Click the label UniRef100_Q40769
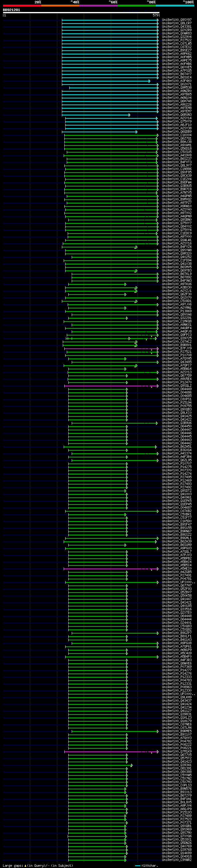Viewport: 197px width, 868px height. pos(176,846)
